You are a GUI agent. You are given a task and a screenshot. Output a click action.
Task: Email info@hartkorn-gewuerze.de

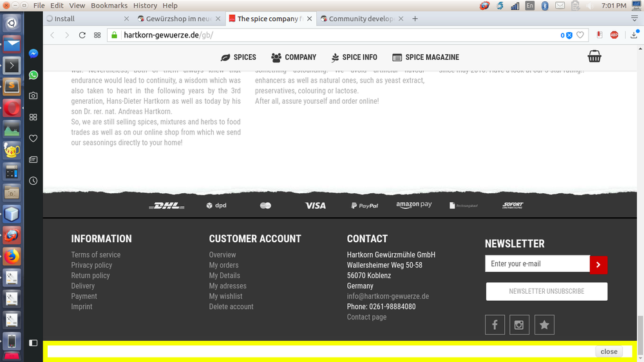[388, 296]
